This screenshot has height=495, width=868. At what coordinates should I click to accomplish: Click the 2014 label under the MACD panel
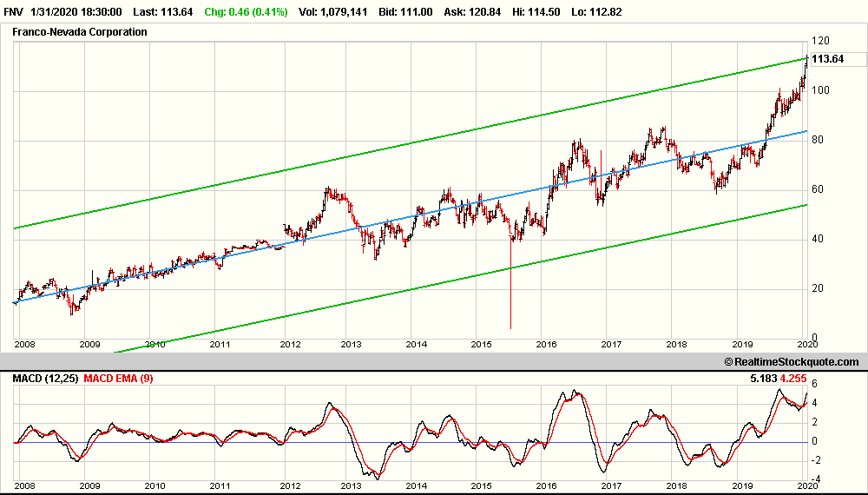417,486
